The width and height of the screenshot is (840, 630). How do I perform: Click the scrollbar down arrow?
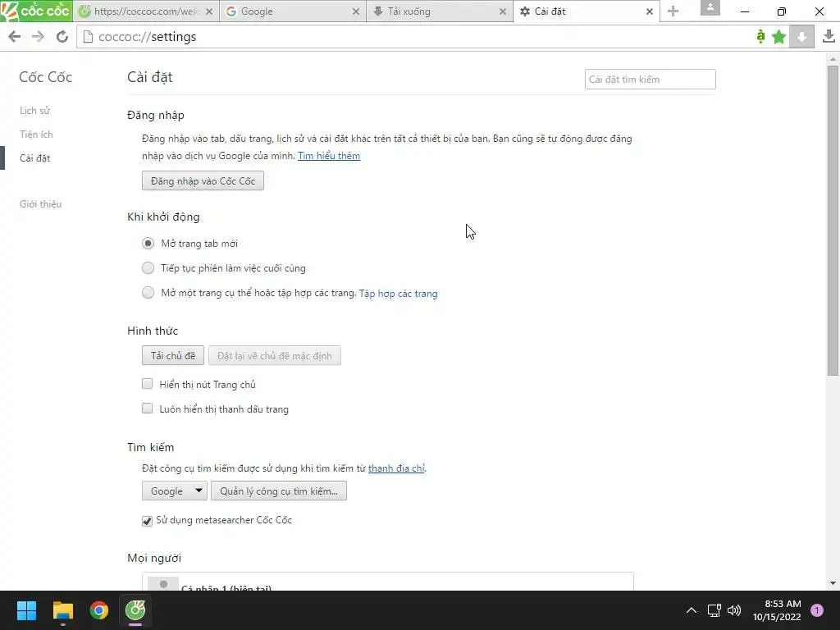[x=833, y=583]
